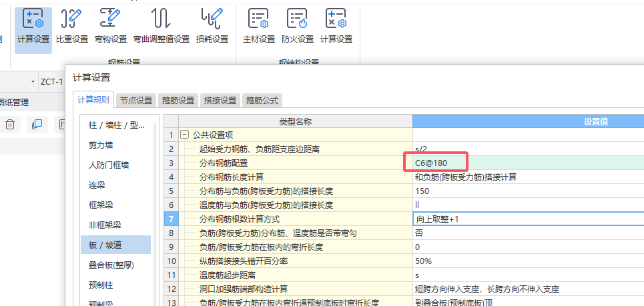The image size is (644, 306).
Task: Select 非框架梁 category
Action: (116, 225)
